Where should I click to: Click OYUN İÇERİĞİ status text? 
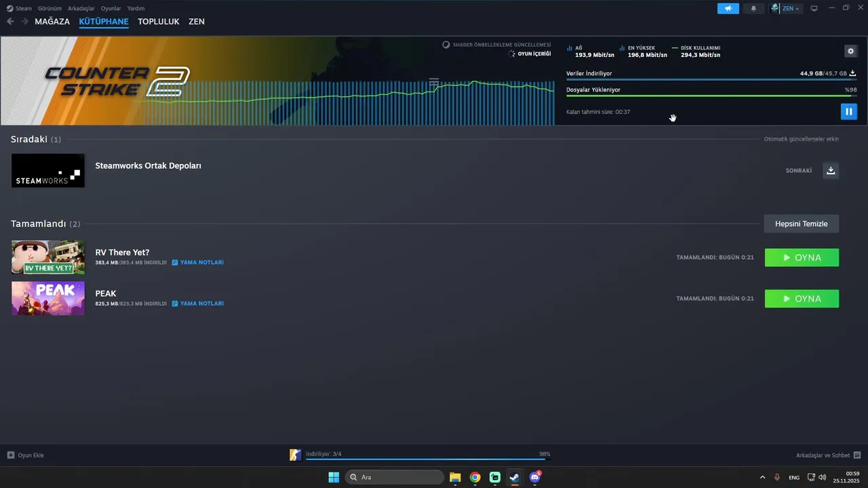pyautogui.click(x=534, y=54)
